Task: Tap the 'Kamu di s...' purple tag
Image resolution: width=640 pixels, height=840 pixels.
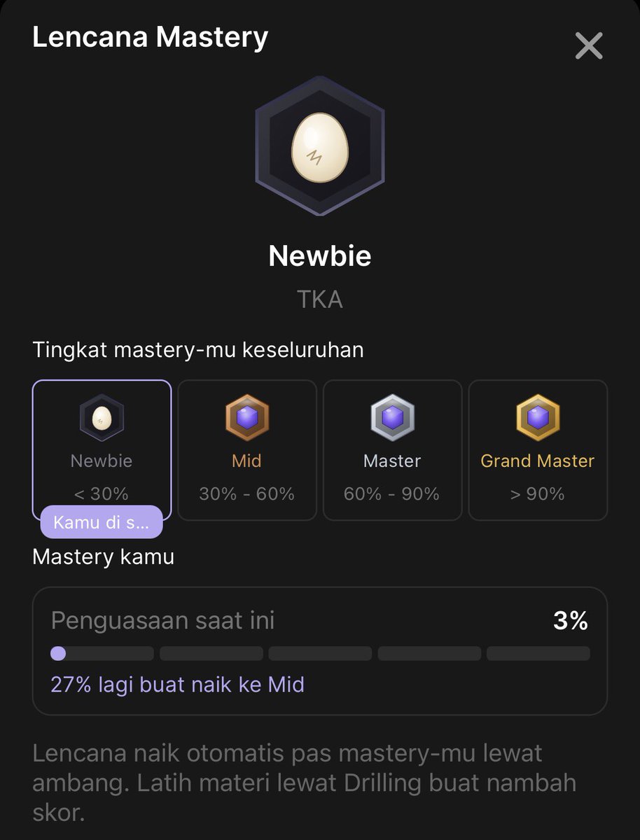Action: point(102,522)
